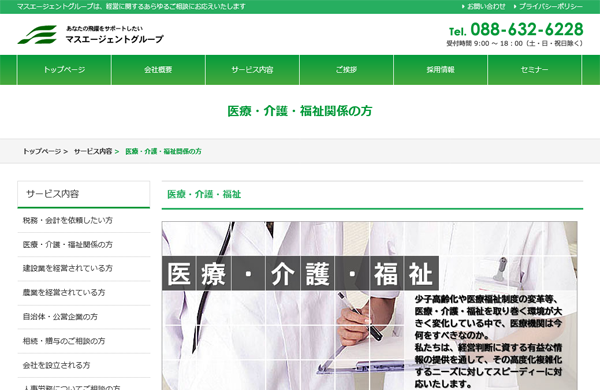Click the 受付時間 9:00～18:00 text

click(x=515, y=44)
